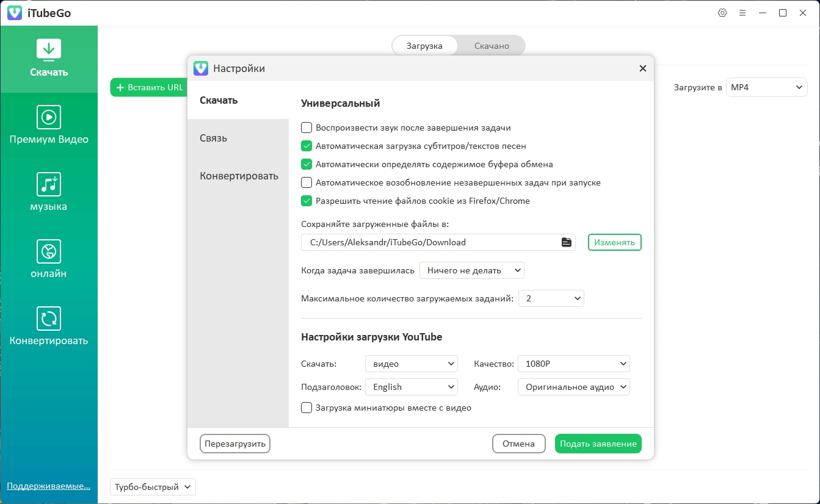
Task: Open the Турбо-быстрый speed dropdown
Action: [x=153, y=487]
